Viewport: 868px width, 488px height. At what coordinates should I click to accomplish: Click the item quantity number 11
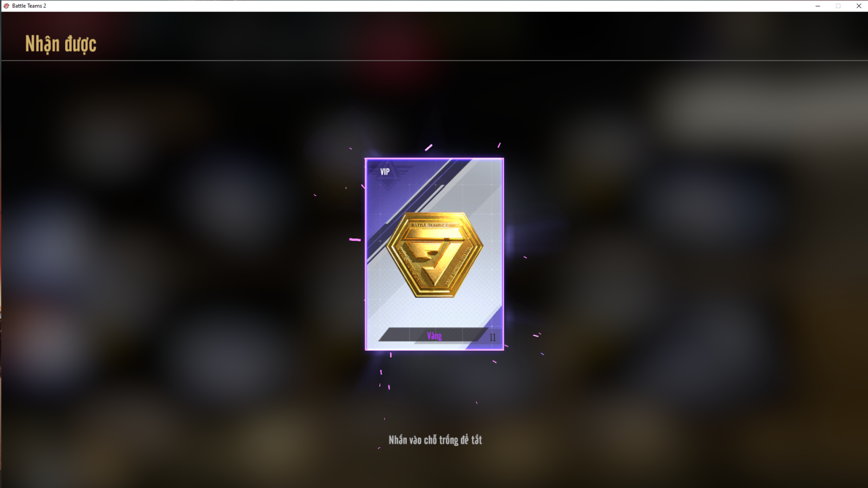click(x=493, y=337)
